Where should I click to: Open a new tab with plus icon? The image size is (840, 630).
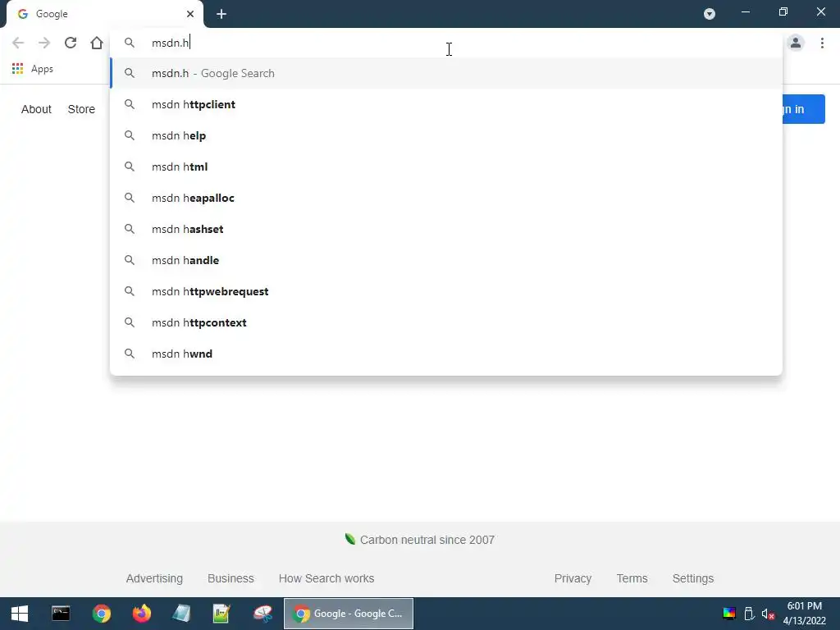(221, 14)
